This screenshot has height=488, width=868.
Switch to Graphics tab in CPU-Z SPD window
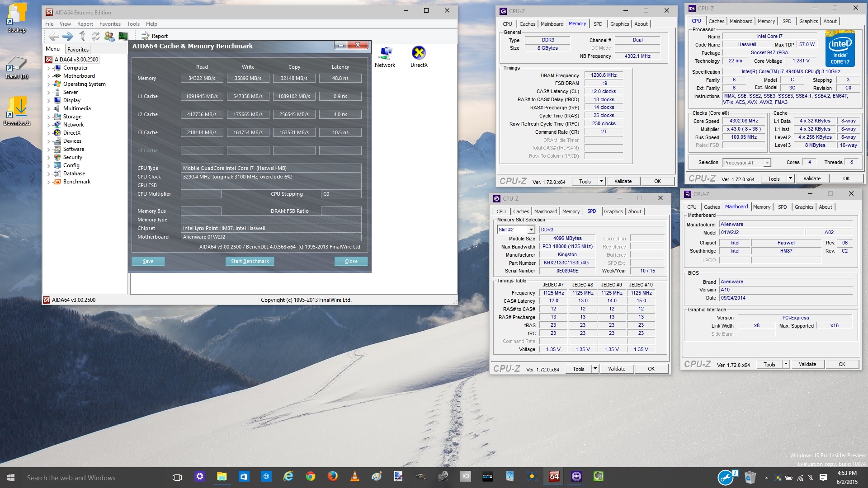613,211
